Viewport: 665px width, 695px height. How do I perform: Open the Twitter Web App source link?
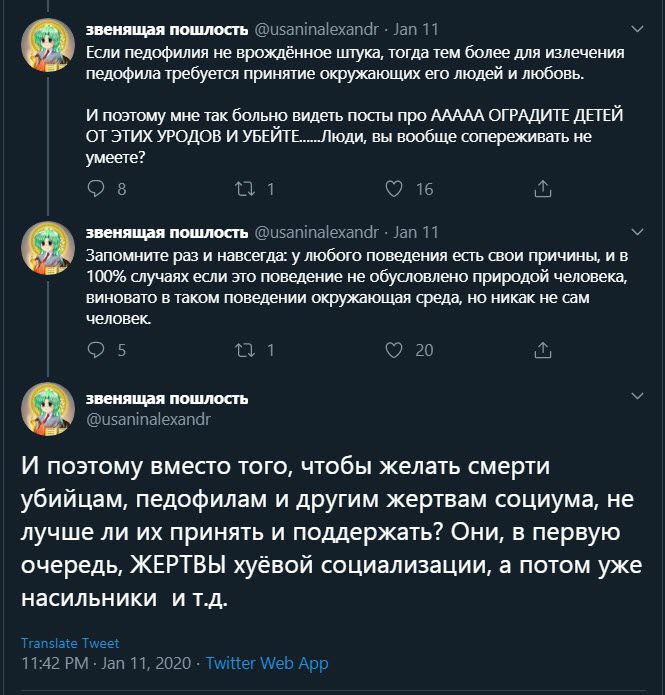[x=267, y=663]
